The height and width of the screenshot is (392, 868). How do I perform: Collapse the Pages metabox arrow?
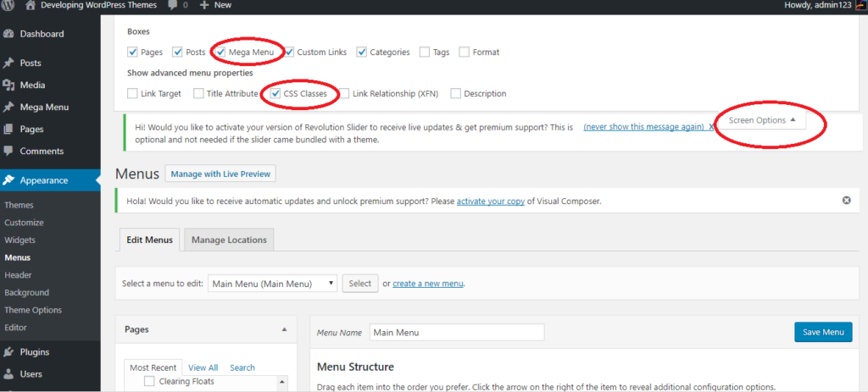click(x=284, y=329)
